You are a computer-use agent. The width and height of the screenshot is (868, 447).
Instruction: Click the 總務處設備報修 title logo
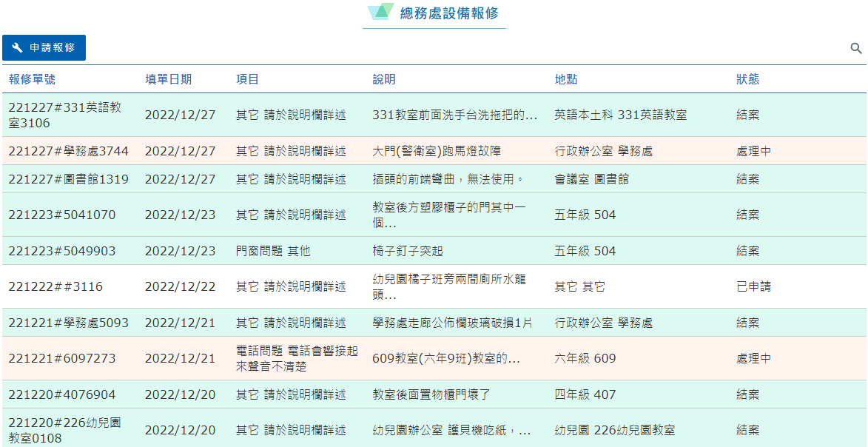click(381, 12)
